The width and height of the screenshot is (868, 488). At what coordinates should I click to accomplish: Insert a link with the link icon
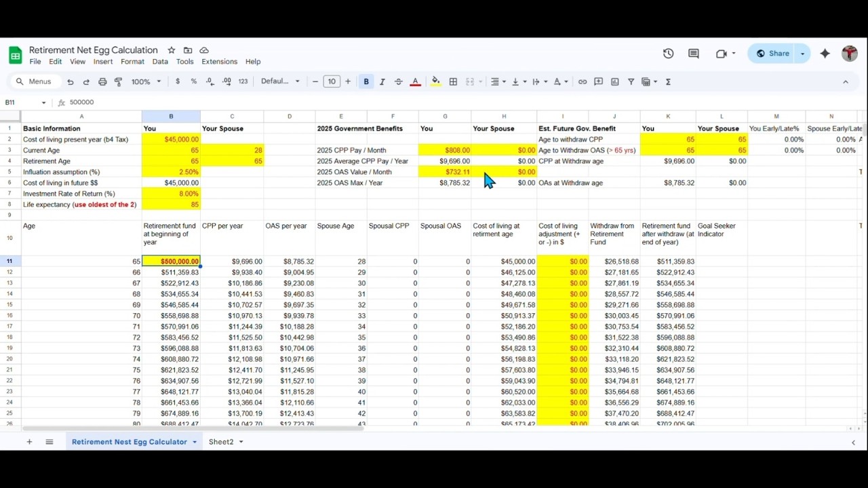[583, 82]
